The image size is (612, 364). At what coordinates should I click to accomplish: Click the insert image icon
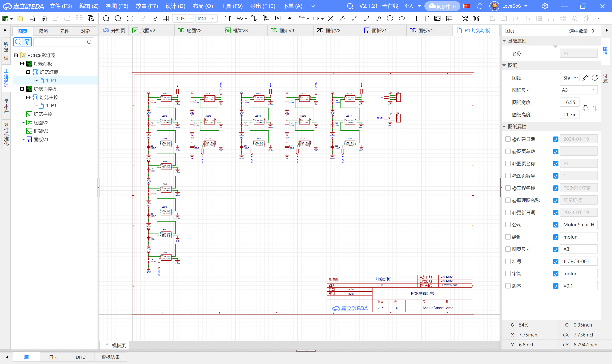437,18
